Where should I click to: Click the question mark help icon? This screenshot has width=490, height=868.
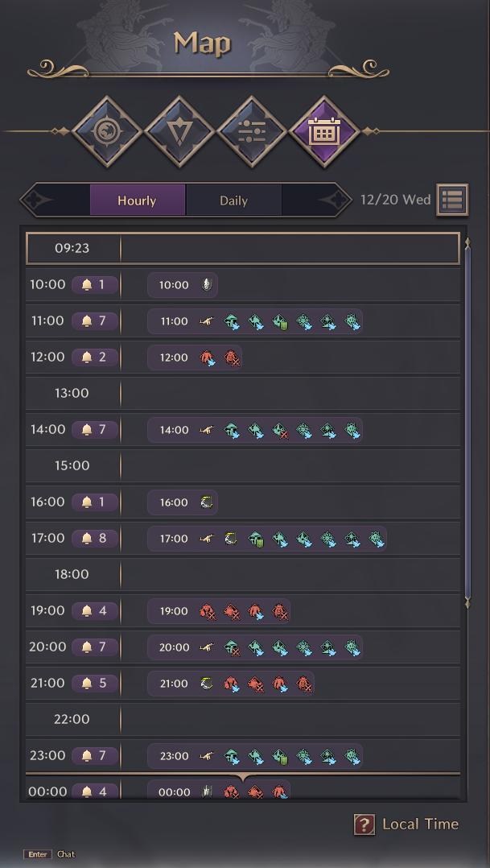364,825
